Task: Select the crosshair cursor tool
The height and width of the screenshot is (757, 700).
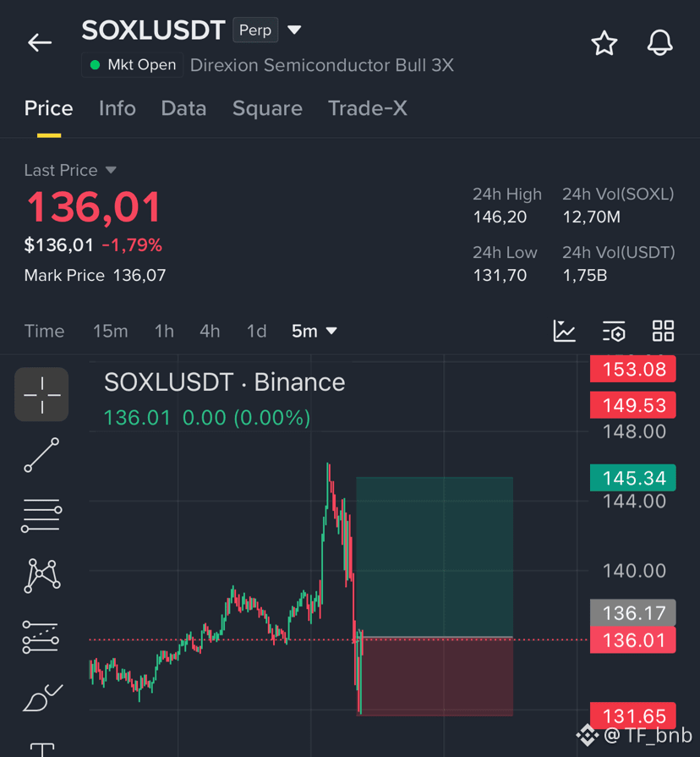Action: [42, 394]
